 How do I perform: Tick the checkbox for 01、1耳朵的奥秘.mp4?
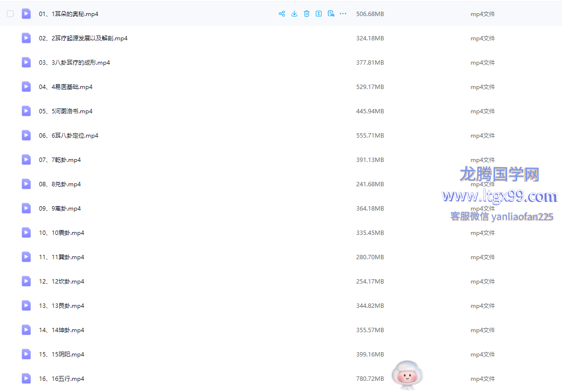pos(10,14)
